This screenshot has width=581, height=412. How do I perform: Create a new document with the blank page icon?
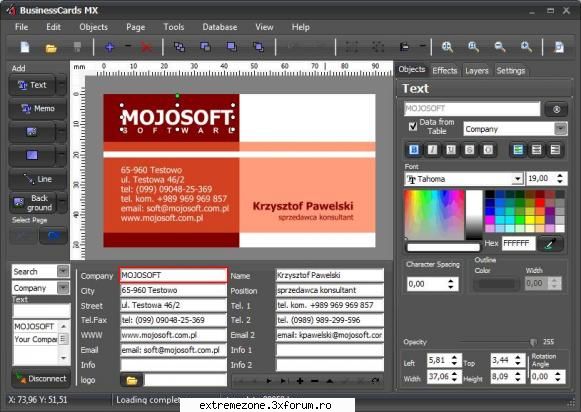(x=25, y=47)
